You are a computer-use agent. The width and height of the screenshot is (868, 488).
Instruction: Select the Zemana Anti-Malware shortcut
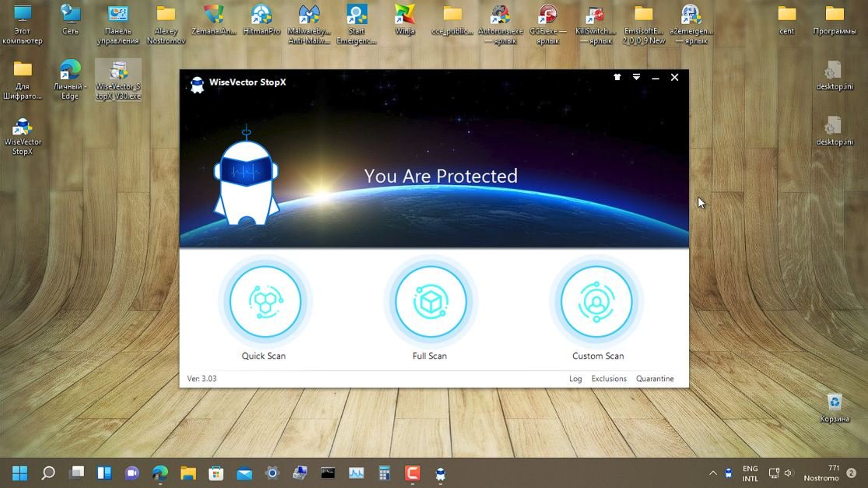click(213, 20)
